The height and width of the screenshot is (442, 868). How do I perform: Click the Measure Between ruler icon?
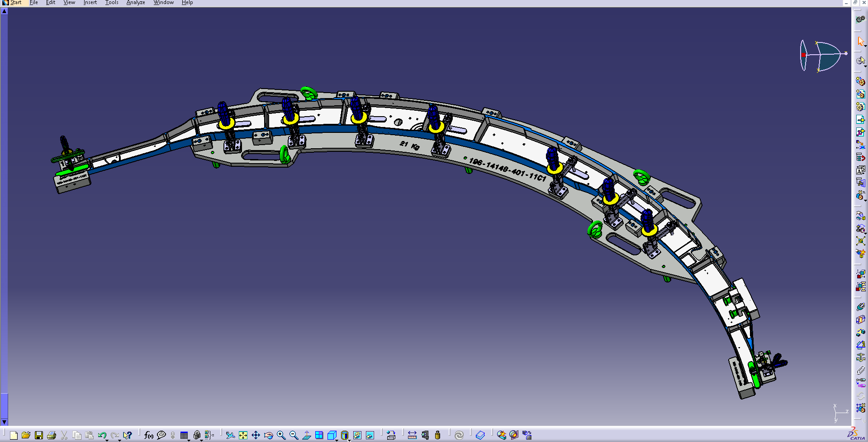click(x=412, y=435)
